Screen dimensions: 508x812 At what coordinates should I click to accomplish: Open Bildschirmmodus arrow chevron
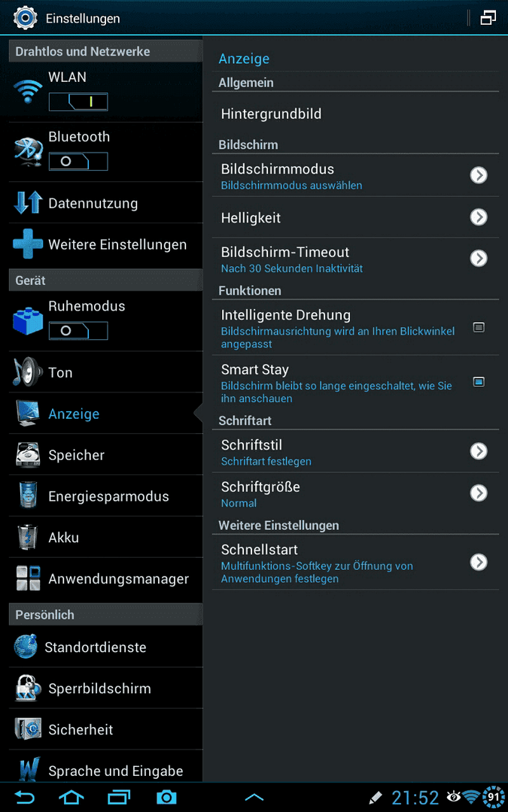coord(479,175)
